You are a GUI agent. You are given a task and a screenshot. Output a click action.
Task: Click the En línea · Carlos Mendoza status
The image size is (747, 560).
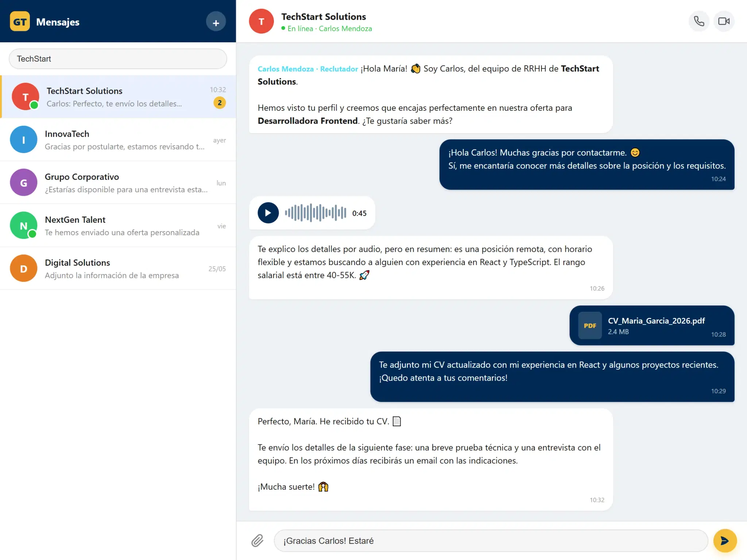(326, 28)
